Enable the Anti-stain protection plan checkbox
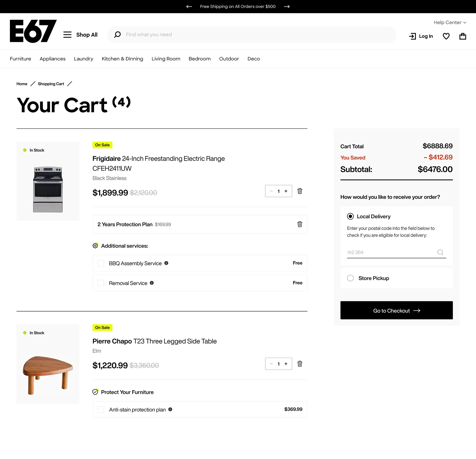Viewport: 476px width, 459px height. point(101,410)
